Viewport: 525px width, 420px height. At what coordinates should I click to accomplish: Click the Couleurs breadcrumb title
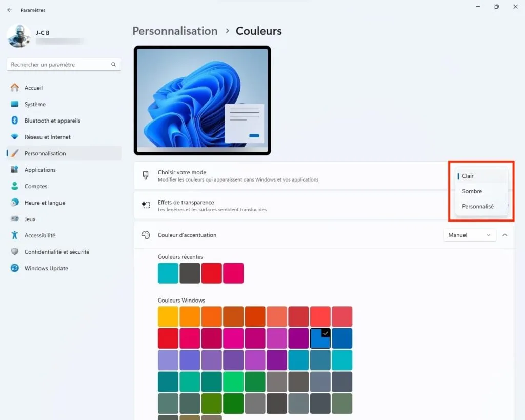pyautogui.click(x=259, y=31)
